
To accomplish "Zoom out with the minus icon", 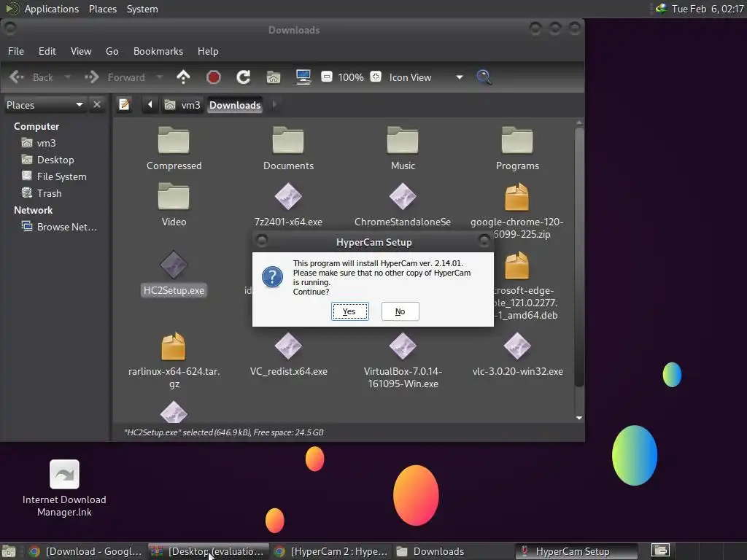I will 326,77.
